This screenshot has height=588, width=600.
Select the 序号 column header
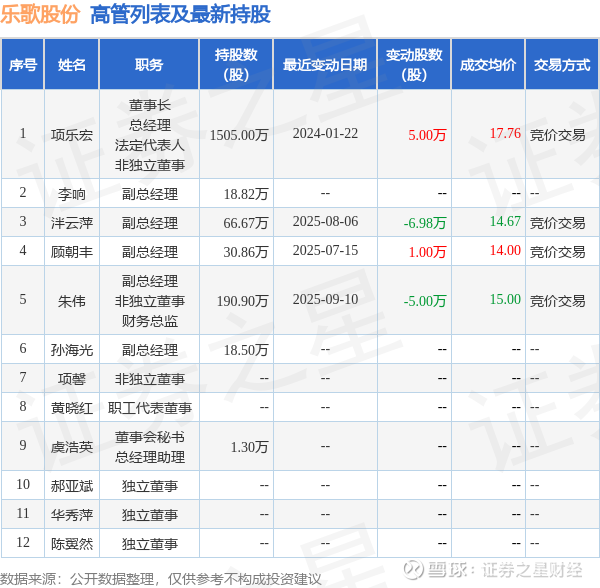(x=23, y=65)
